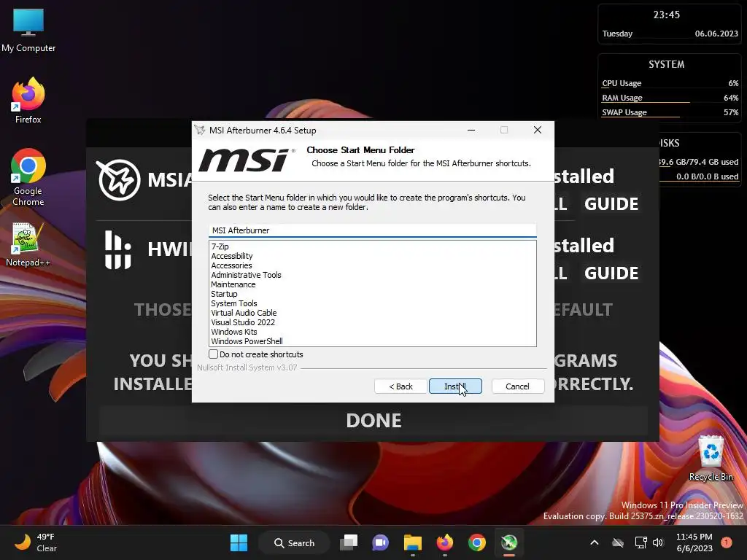Open GUIDE link for MSI Afterburner row

click(611, 204)
